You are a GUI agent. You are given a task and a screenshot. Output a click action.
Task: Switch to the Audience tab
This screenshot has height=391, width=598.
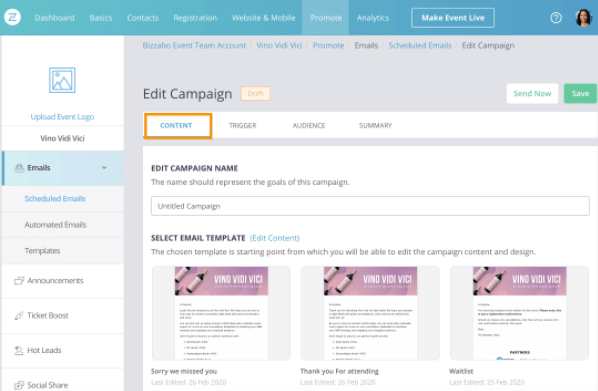[x=309, y=126]
